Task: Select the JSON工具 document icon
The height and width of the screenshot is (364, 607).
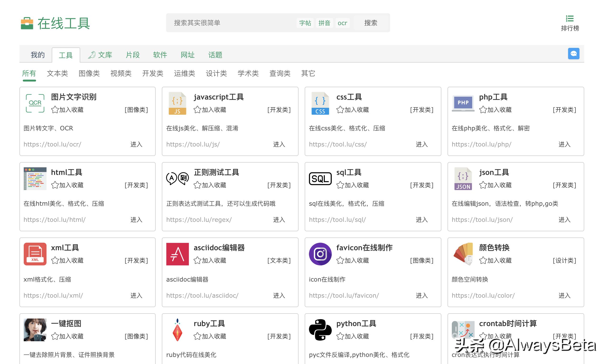Action: (463, 179)
